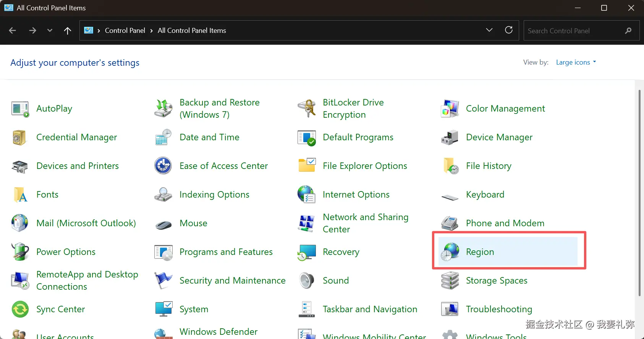Open the Programs and Features link

(226, 252)
